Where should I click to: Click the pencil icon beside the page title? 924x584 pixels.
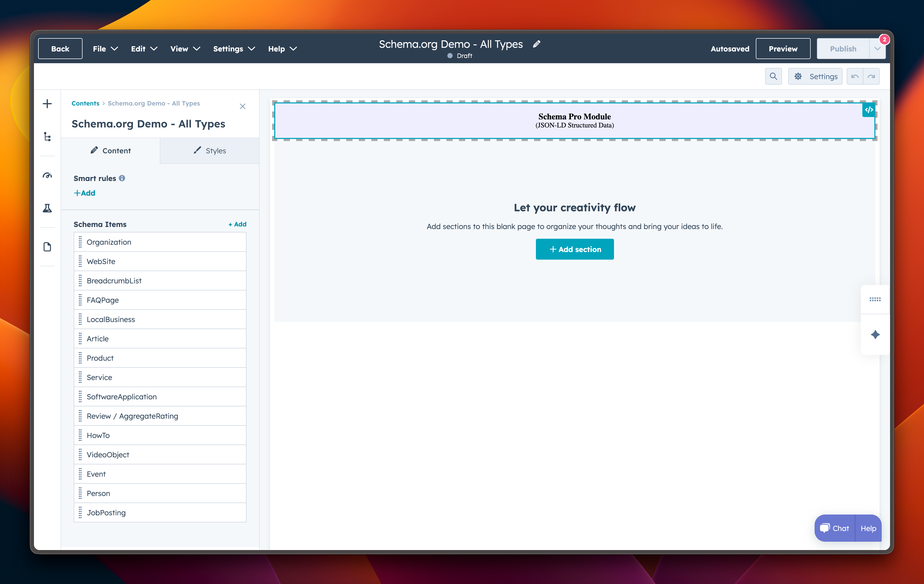[536, 44]
